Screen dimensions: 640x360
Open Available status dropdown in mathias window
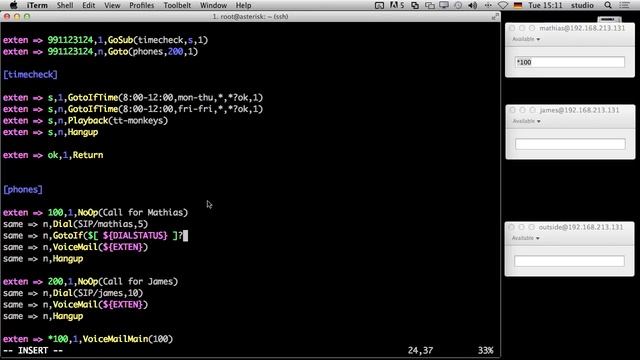click(526, 39)
